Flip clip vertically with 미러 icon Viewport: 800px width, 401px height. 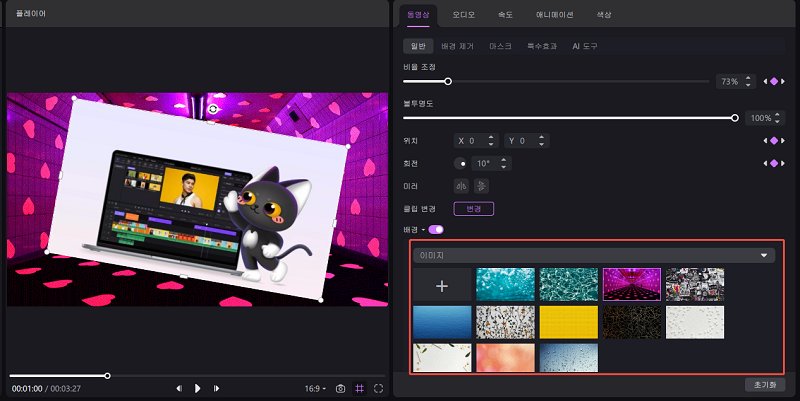481,186
